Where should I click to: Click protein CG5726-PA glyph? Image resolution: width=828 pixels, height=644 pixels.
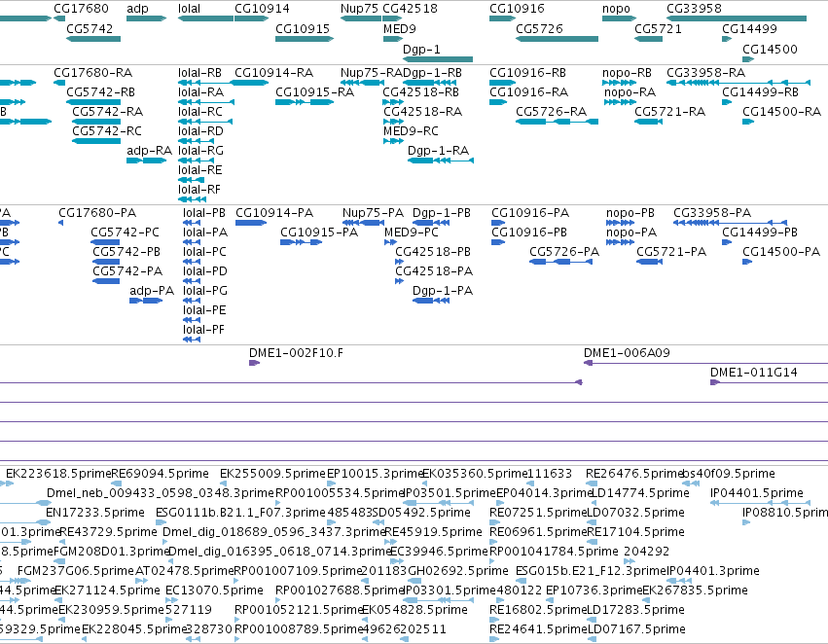[x=560, y=262]
